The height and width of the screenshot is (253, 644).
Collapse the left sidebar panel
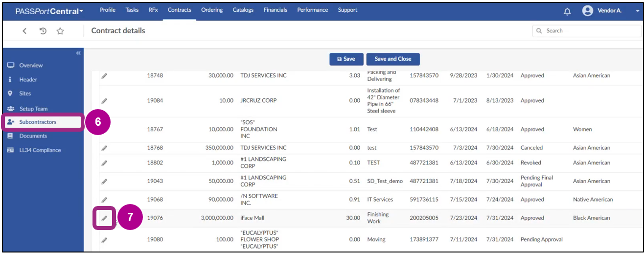tap(78, 53)
